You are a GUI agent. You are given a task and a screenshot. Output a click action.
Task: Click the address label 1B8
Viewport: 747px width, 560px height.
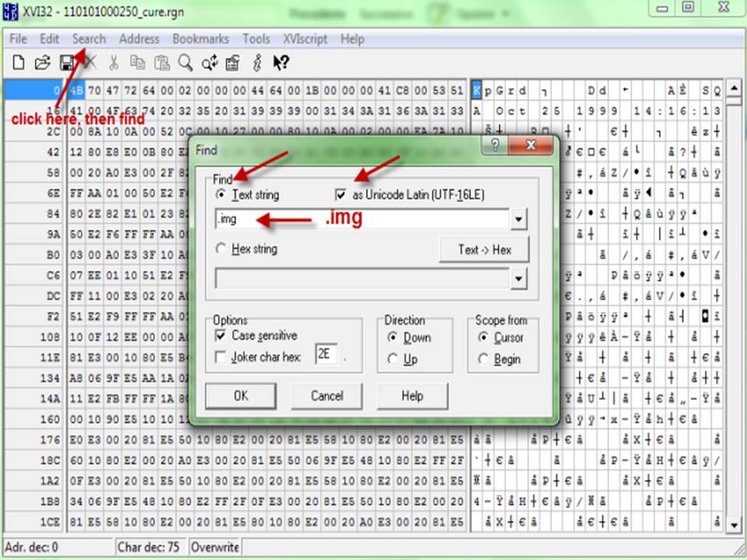coord(50,502)
